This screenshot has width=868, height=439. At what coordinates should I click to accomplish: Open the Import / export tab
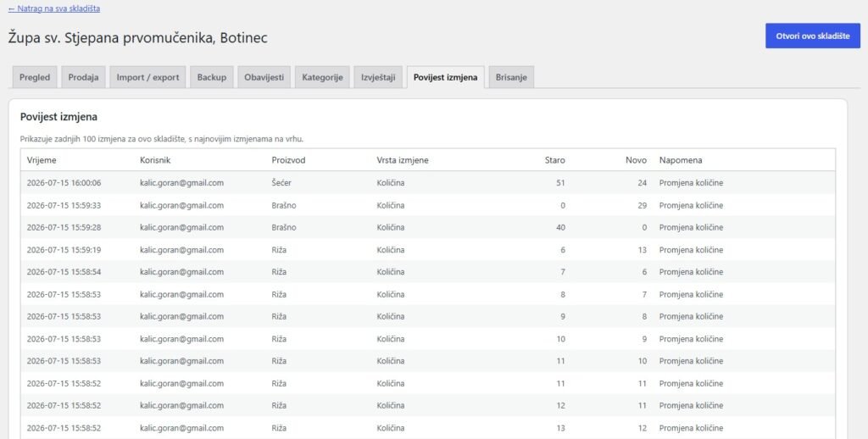(147, 77)
